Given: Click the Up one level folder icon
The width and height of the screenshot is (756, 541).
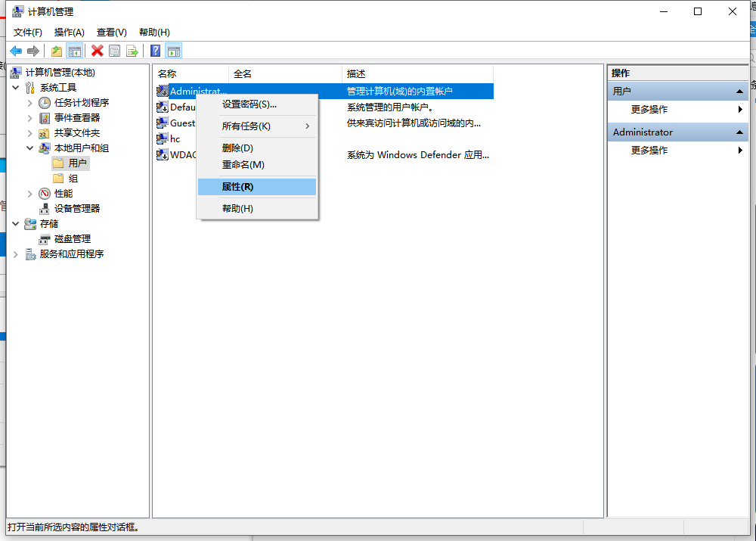Looking at the screenshot, I should pyautogui.click(x=57, y=51).
